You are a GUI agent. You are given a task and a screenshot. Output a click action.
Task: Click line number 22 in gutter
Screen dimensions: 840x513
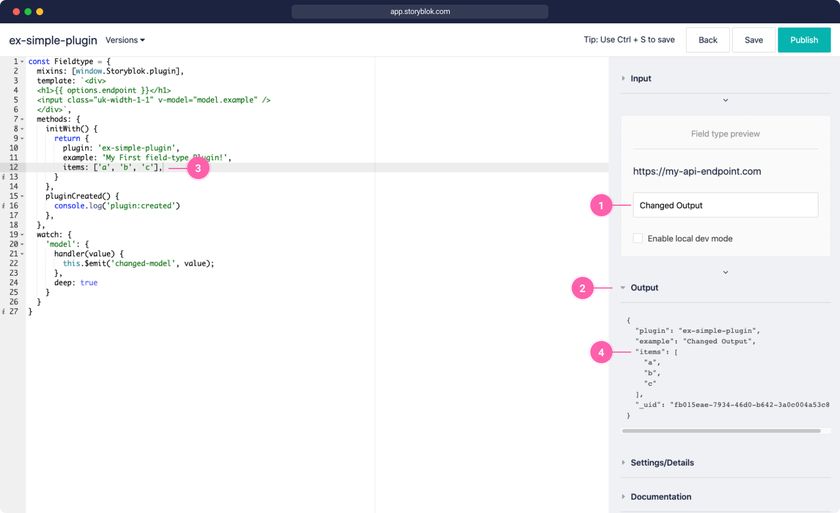coord(13,264)
